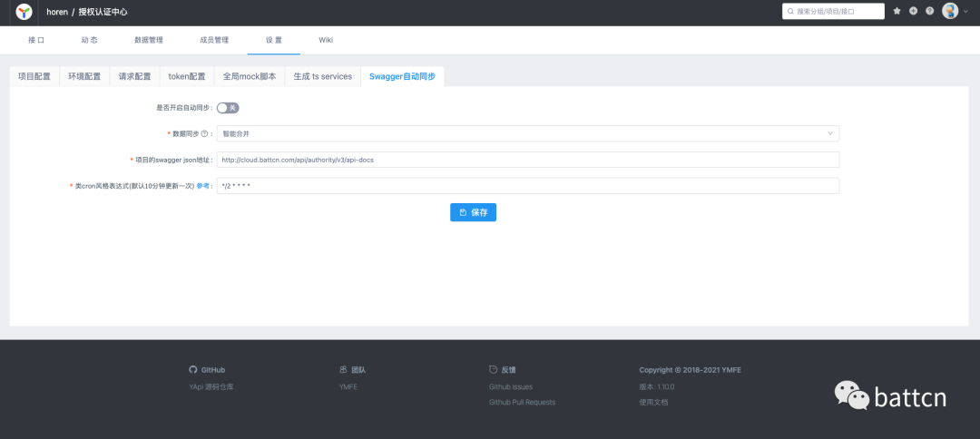Image resolution: width=980 pixels, height=439 pixels.
Task: Click the YApi logo icon
Action: click(24, 12)
